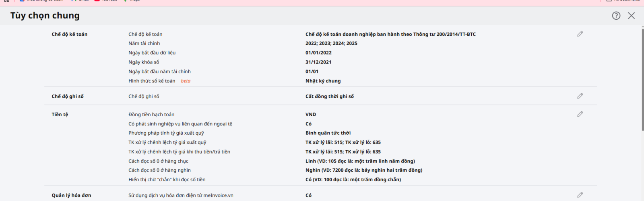Viewport: 644px width, 201px height.
Task: Click the YouTube bookmark icon
Action: (97, 1)
